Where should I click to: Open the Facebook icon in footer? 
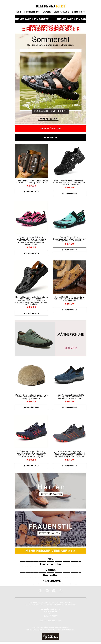click(x=40, y=590)
